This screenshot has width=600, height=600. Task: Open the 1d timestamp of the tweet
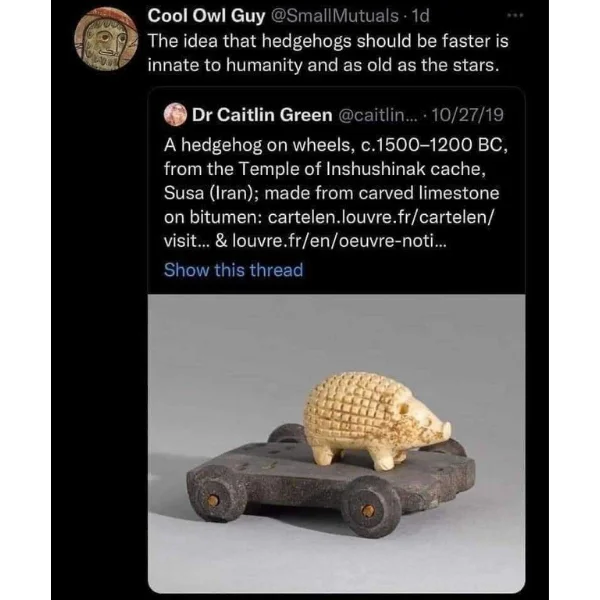(x=420, y=16)
